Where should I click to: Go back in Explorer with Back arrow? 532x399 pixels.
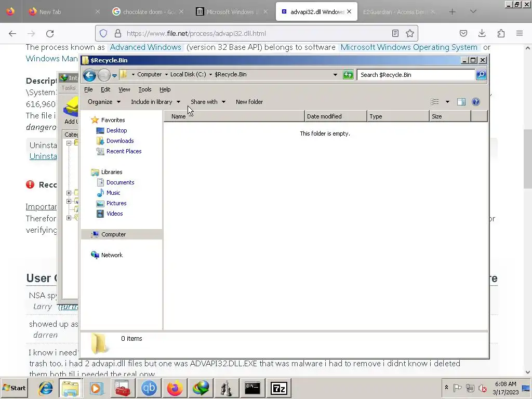(89, 75)
